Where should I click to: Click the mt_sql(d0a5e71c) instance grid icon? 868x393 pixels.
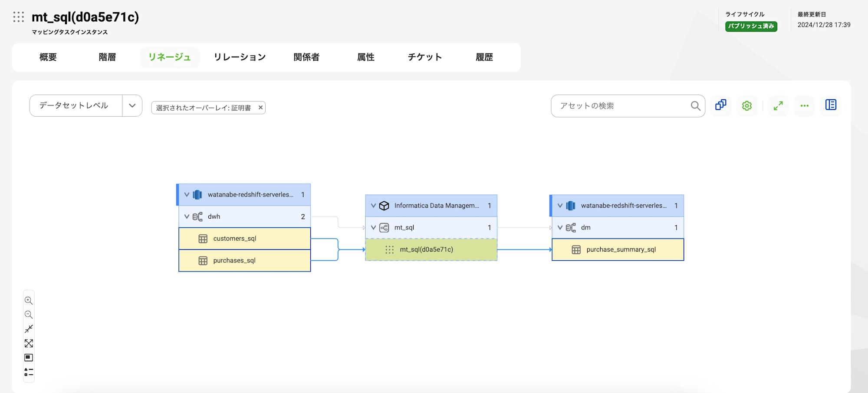(x=389, y=249)
